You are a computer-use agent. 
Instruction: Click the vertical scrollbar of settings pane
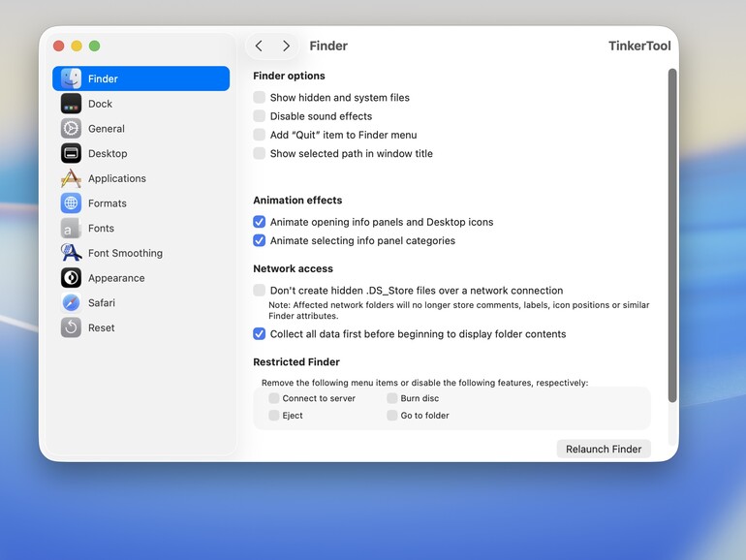pos(671,235)
